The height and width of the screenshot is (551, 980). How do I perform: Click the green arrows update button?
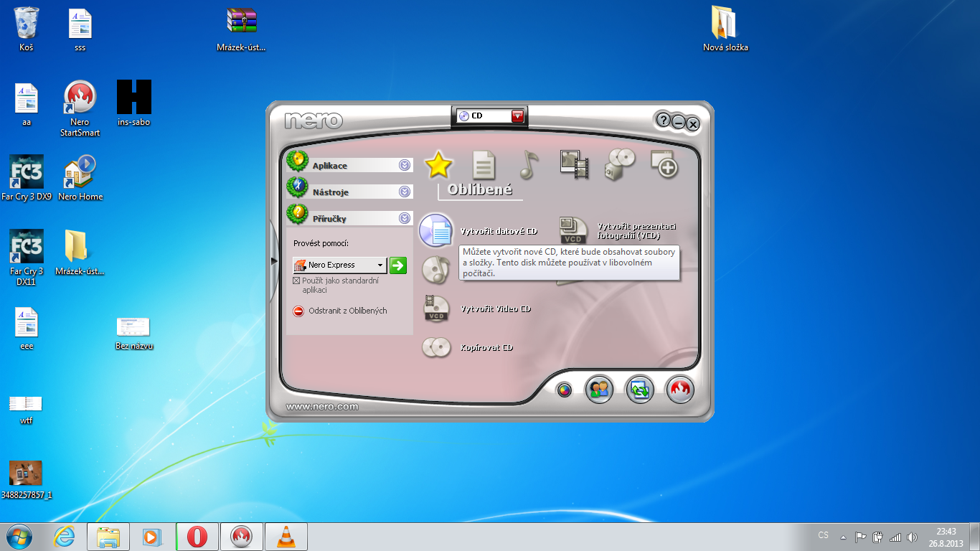[639, 390]
